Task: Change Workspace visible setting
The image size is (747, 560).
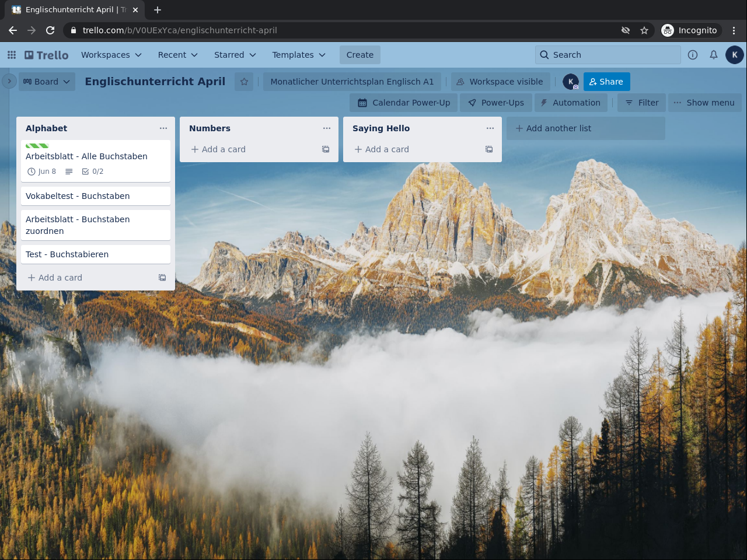Action: (x=500, y=82)
